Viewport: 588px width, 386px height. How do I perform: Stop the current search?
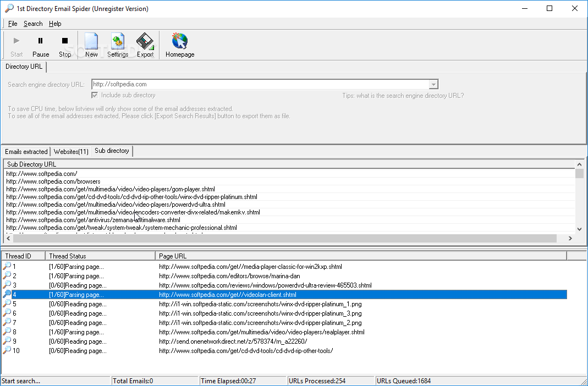[65, 46]
